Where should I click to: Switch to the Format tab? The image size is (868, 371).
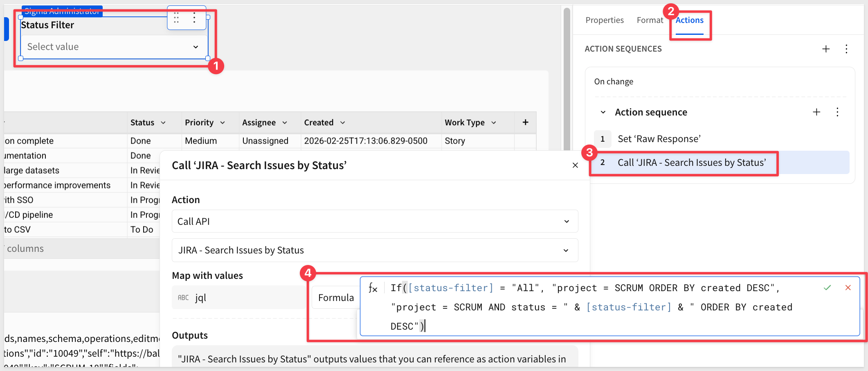pos(650,20)
